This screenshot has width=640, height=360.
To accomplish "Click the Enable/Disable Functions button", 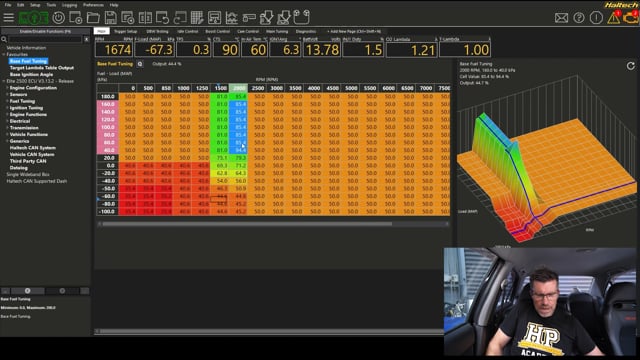I will point(45,31).
